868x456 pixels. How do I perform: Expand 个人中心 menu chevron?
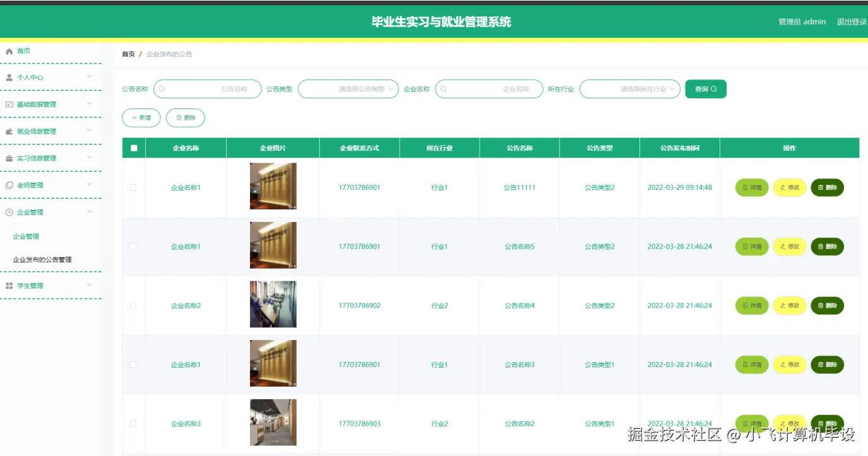click(x=89, y=76)
